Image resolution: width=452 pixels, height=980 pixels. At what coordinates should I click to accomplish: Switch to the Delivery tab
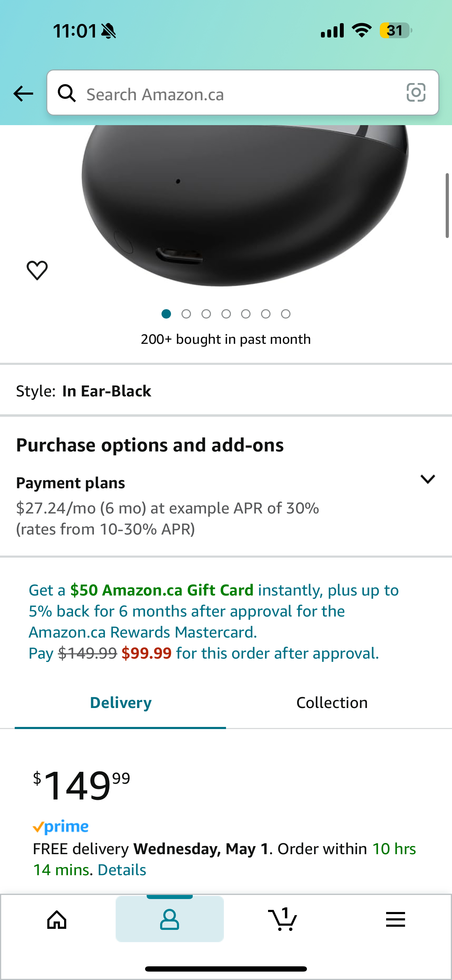point(121,703)
